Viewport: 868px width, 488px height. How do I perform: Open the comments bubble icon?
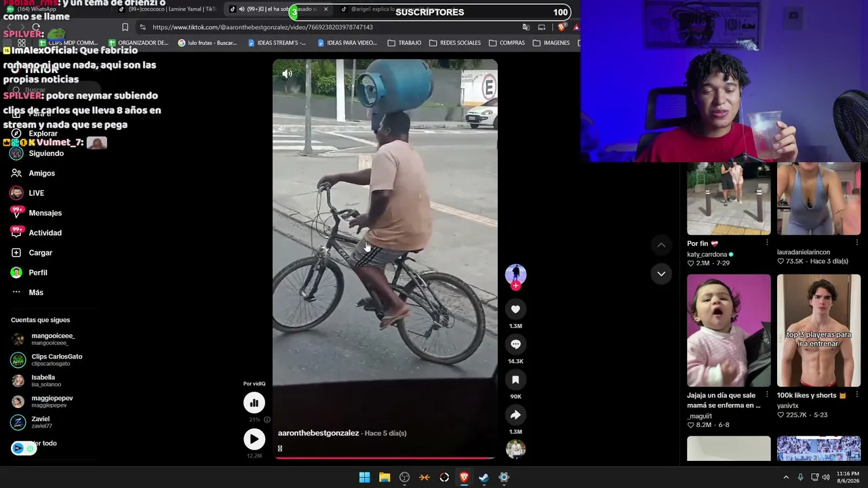515,344
